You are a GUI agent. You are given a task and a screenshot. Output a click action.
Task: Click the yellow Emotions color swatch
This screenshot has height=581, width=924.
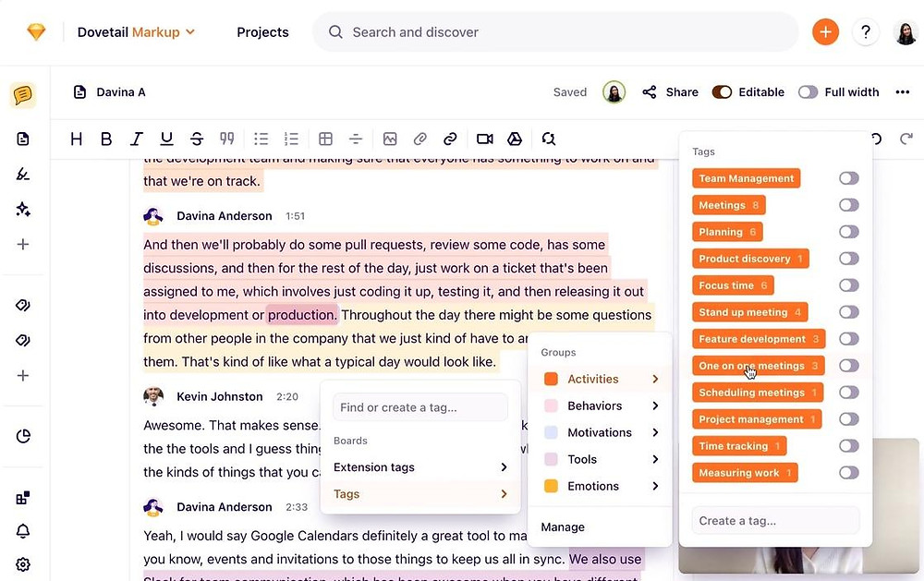[551, 486]
